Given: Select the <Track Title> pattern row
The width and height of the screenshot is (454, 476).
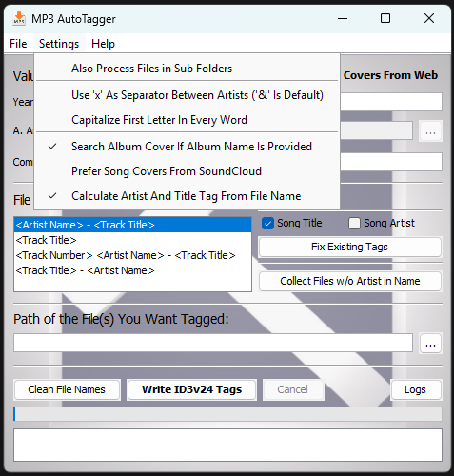Looking at the screenshot, I should coord(132,240).
